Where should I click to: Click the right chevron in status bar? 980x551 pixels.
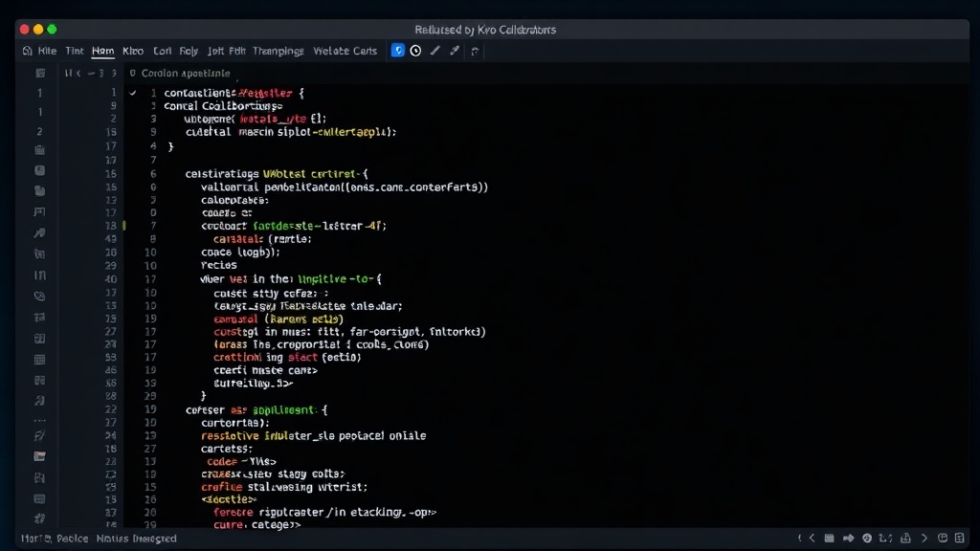(924, 538)
